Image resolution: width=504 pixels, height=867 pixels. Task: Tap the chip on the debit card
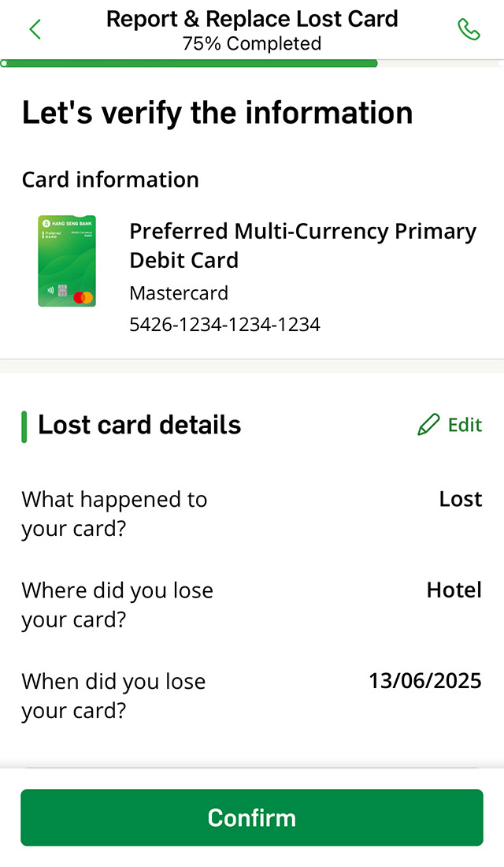(x=61, y=290)
